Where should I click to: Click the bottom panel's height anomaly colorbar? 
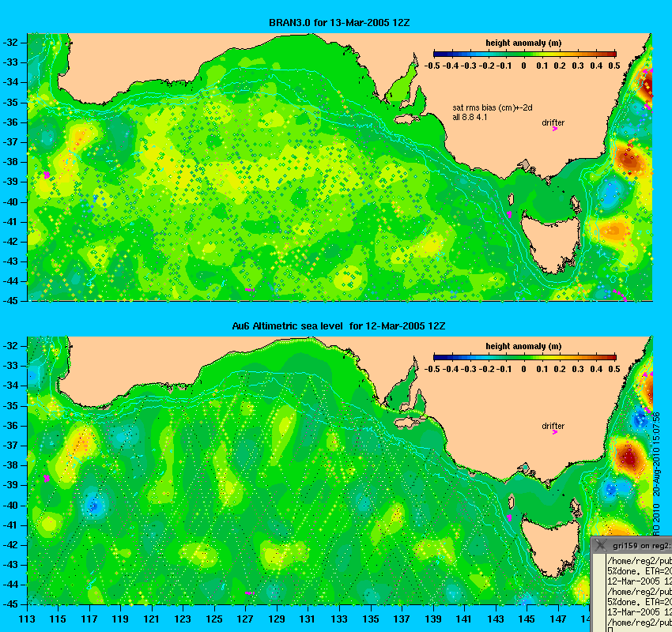pyautogui.click(x=525, y=357)
